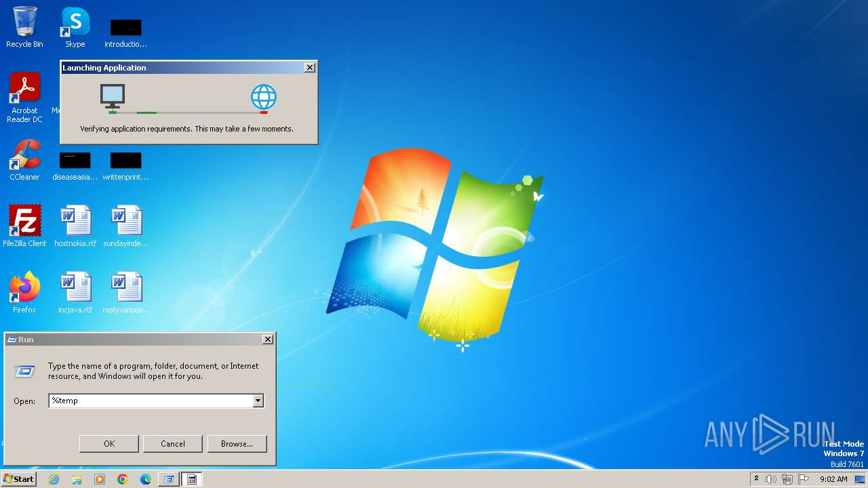Open the Recycle Bin desktop icon
The height and width of the screenshot is (488, 868).
click(x=24, y=27)
